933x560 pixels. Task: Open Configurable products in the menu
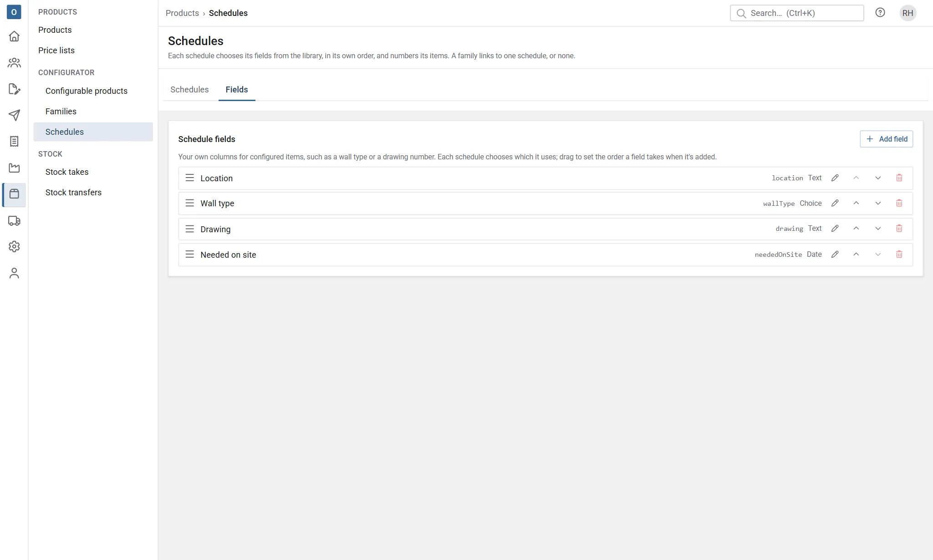point(87,91)
